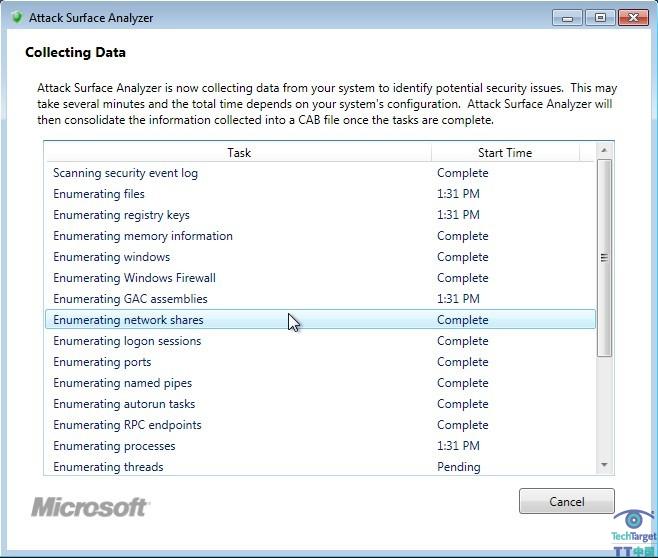The height and width of the screenshot is (558, 658).
Task: Select the Enumerating named pipes row
Action: click(320, 383)
